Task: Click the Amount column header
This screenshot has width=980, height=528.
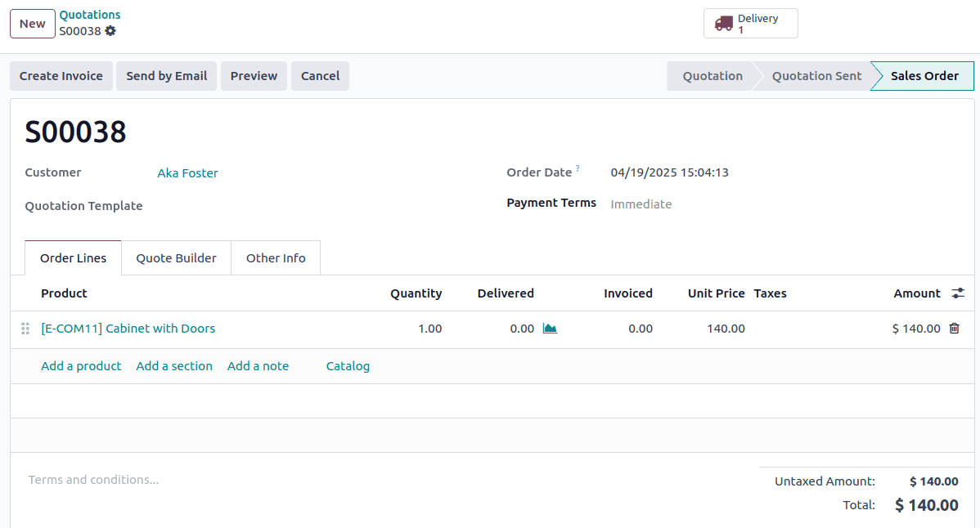Action: 917,293
